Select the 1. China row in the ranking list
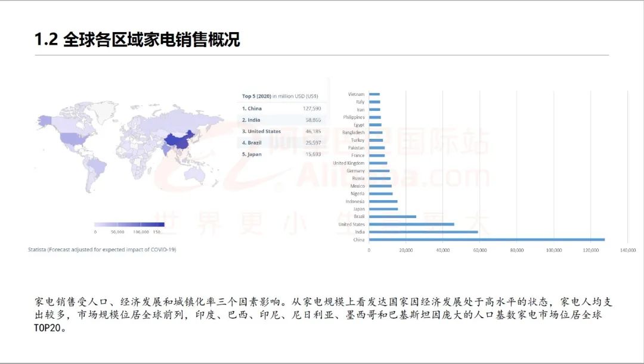Image resolution: width=644 pixels, height=364 pixels. click(x=253, y=108)
